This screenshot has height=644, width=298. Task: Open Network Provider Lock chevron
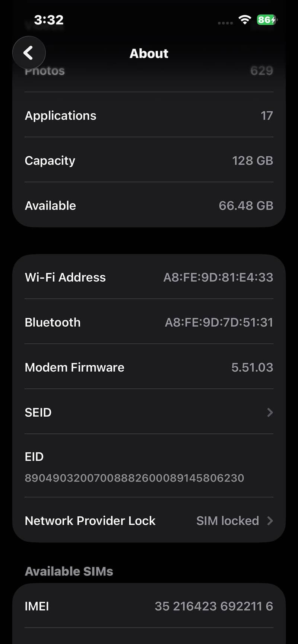(270, 520)
